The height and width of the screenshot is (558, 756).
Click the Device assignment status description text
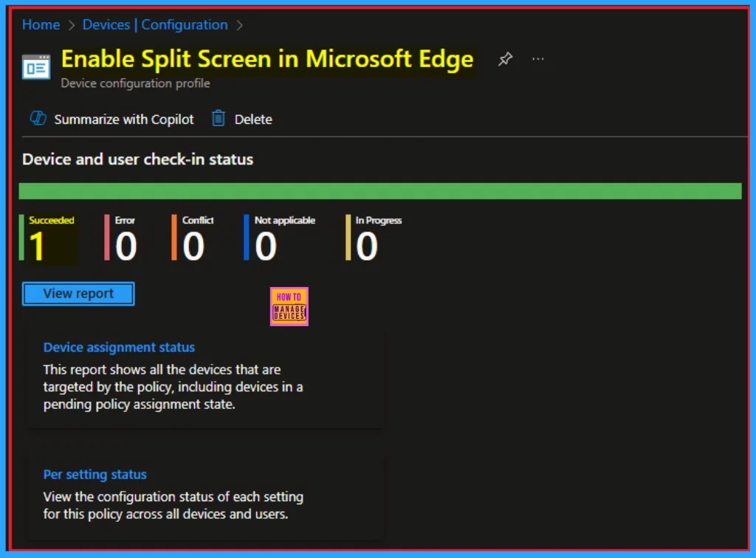[173, 387]
